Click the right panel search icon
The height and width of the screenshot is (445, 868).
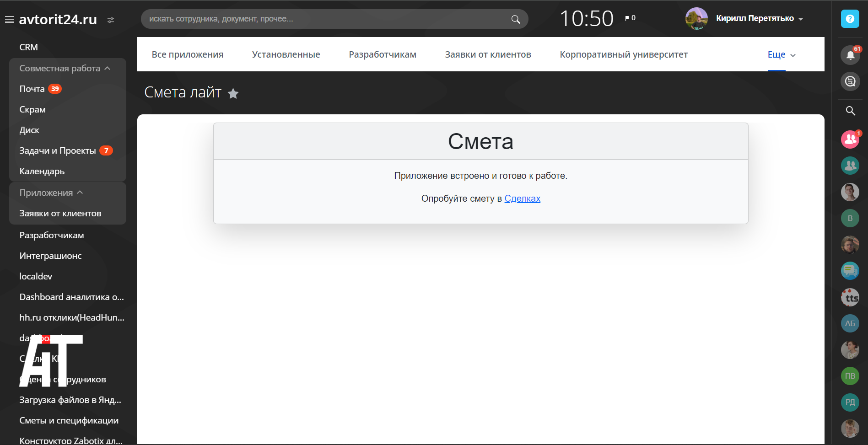850,111
